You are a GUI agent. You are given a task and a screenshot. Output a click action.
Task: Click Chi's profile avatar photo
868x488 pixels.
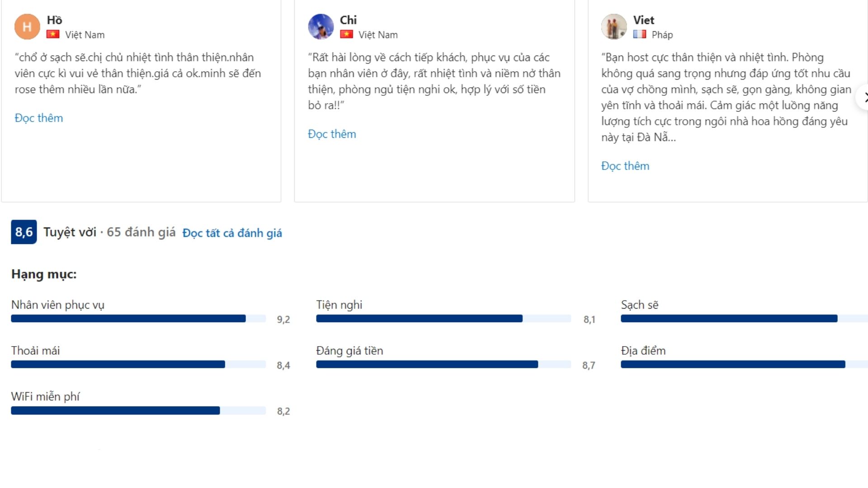point(321,27)
